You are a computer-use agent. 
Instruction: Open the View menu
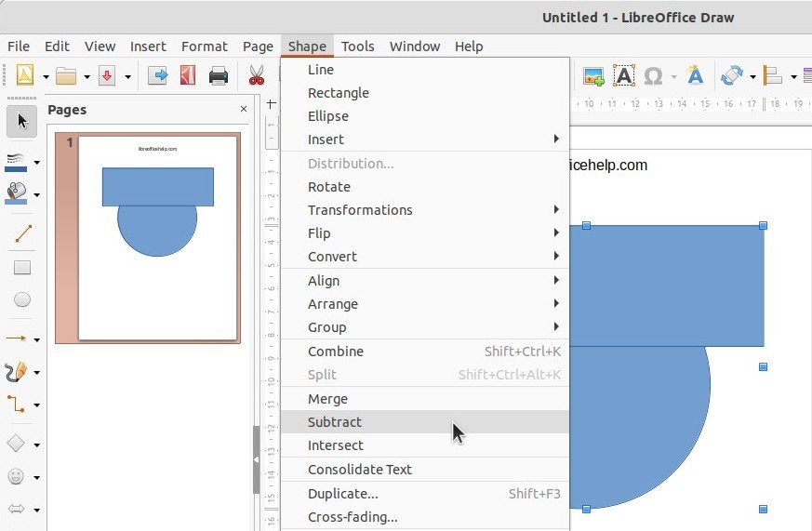[x=100, y=46]
